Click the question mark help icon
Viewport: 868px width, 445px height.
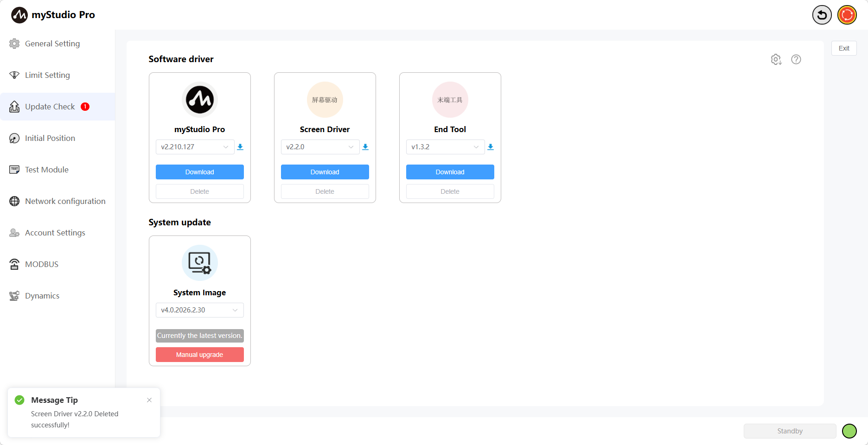pos(796,59)
